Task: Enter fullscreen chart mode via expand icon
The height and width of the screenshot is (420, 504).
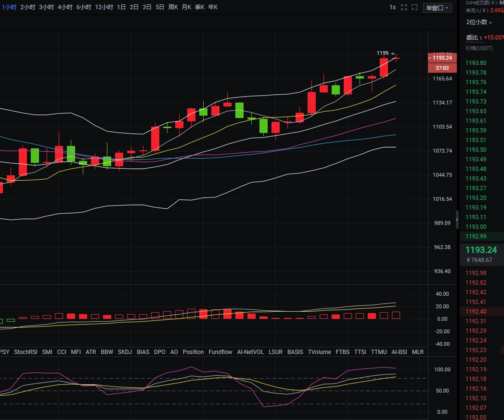Action: [404, 7]
